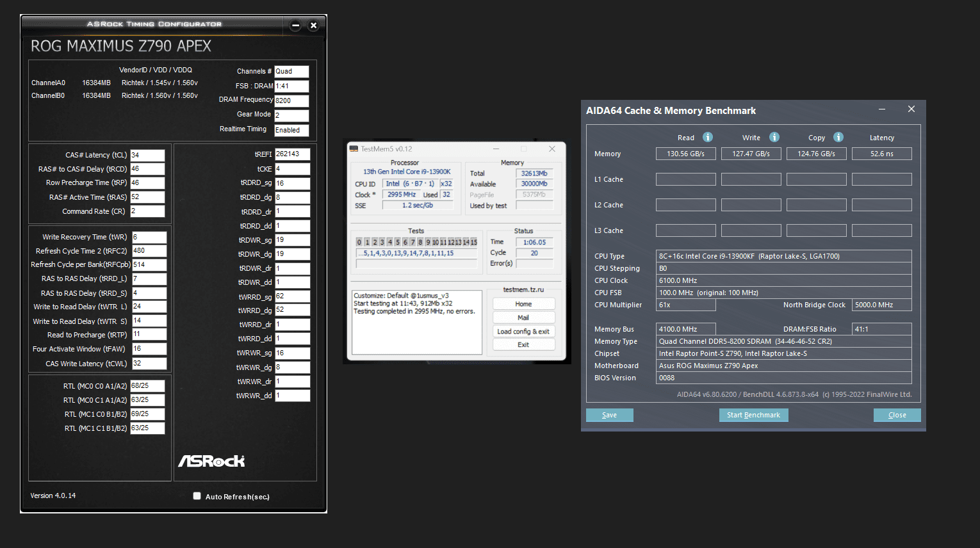This screenshot has height=548, width=980.
Task: Click the tWRWR_dd value field
Action: (x=293, y=396)
